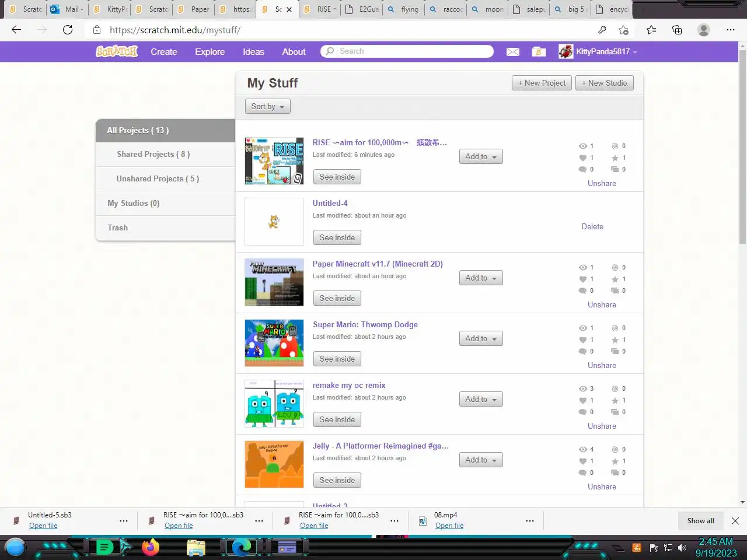Viewport: 747px width, 560px height.
Task: Unshare the Super Mario project
Action: pos(602,365)
